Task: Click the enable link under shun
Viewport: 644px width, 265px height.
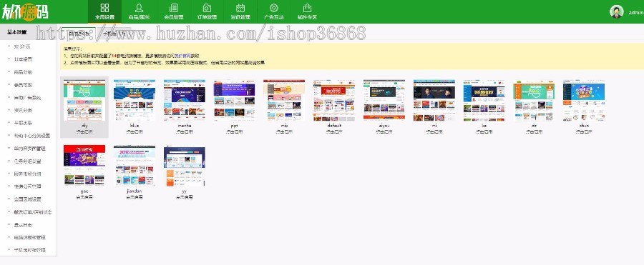Action: (584, 132)
